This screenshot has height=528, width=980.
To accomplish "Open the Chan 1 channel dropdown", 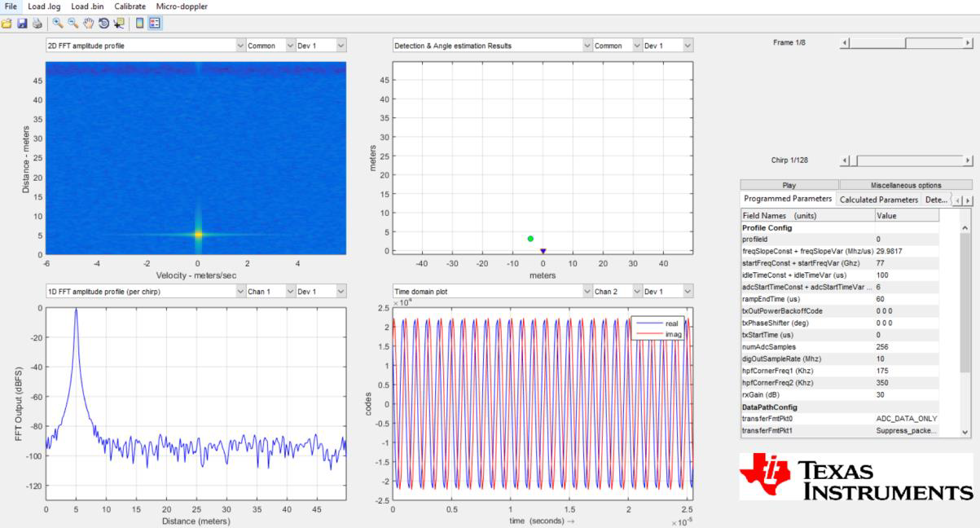I will point(269,291).
